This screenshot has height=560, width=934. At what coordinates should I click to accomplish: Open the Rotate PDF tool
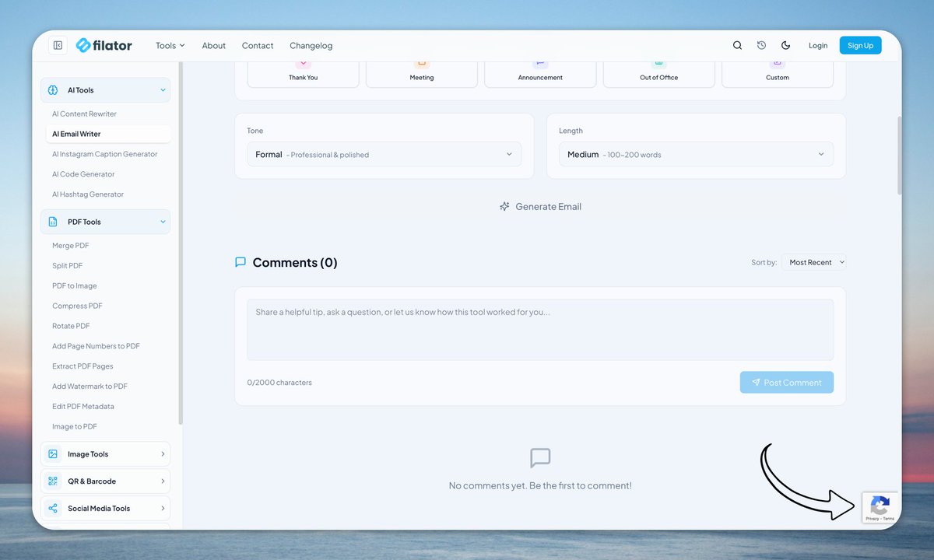(x=71, y=327)
